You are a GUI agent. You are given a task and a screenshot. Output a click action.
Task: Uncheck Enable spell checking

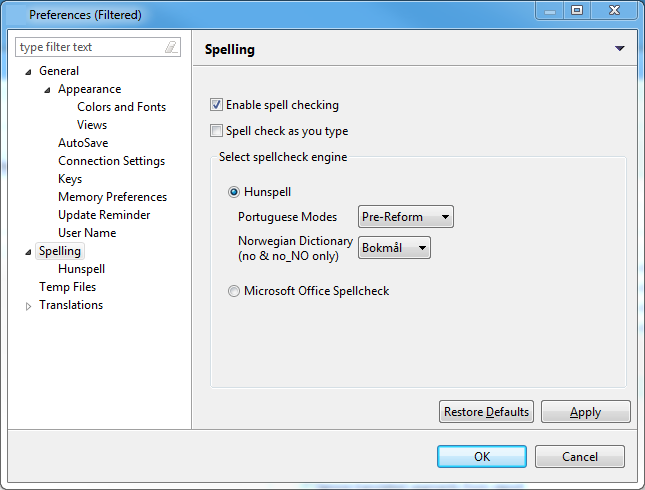point(216,105)
